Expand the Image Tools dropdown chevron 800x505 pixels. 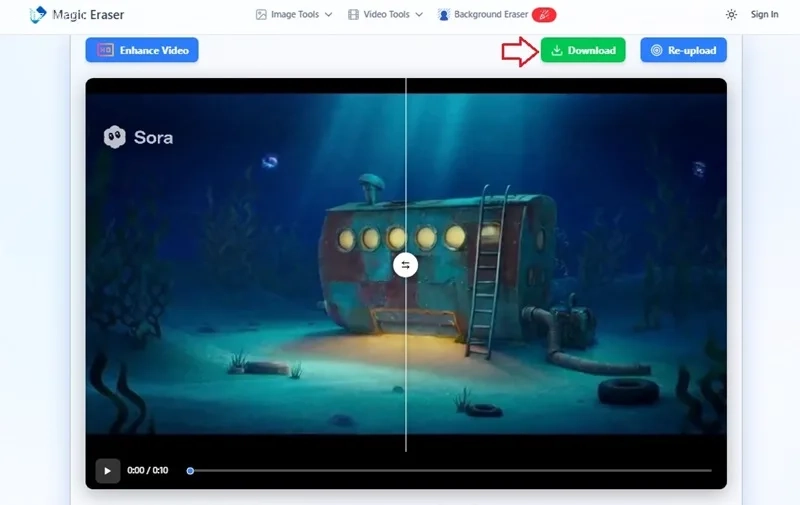(329, 15)
